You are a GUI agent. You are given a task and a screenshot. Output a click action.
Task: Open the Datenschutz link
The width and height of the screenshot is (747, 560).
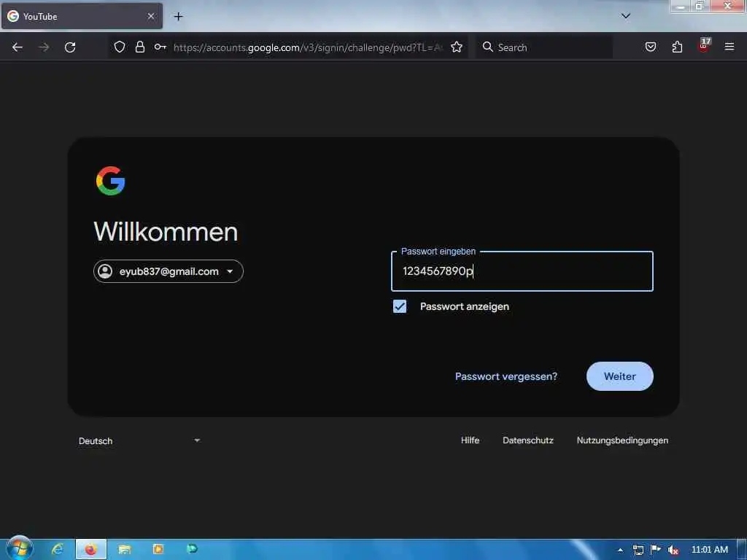pyautogui.click(x=528, y=440)
